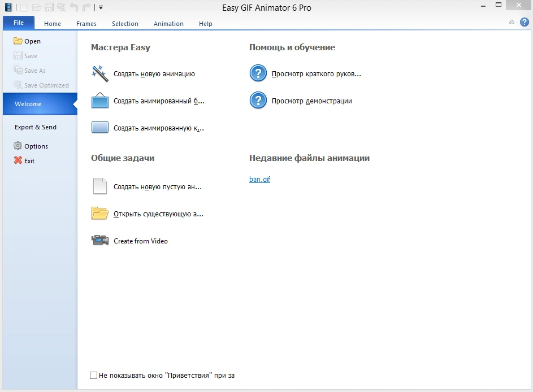This screenshot has width=533, height=392.
Task: Click question icon beside Просмотр краткого руков...
Action: pos(258,73)
